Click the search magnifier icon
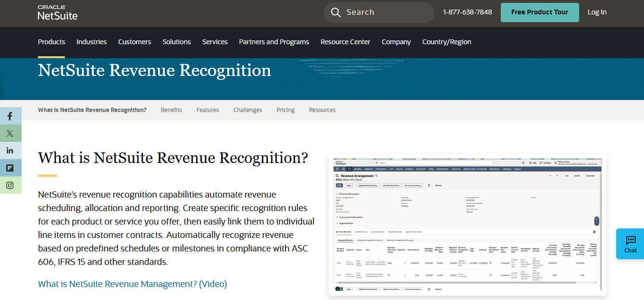Viewport: 644px width, 300px height. coord(336,12)
